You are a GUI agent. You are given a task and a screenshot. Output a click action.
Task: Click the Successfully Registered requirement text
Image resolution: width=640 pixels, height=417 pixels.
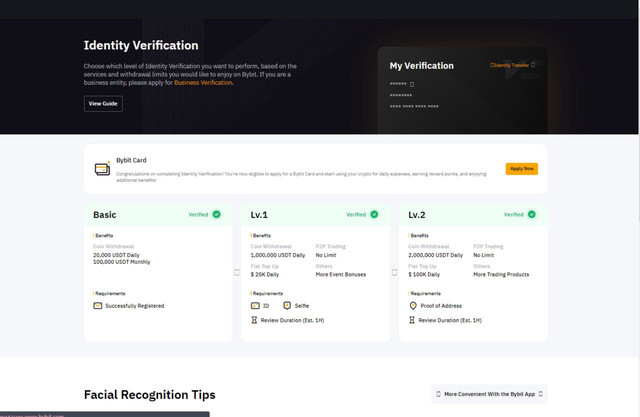(x=135, y=306)
